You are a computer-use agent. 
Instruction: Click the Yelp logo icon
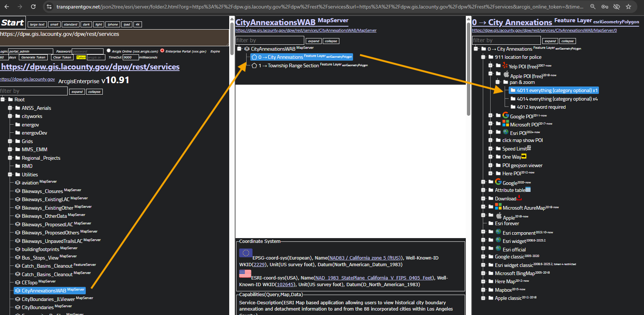[x=505, y=65]
